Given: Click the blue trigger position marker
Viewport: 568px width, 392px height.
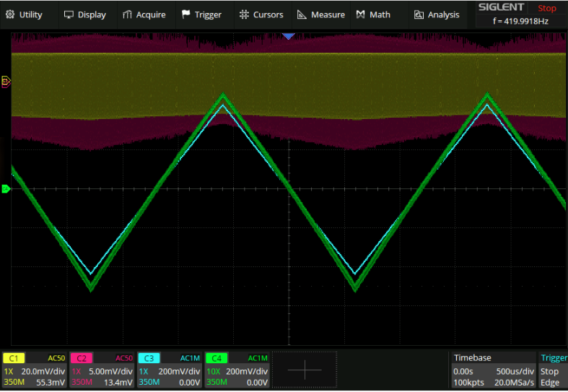Looking at the screenshot, I should pos(289,36).
